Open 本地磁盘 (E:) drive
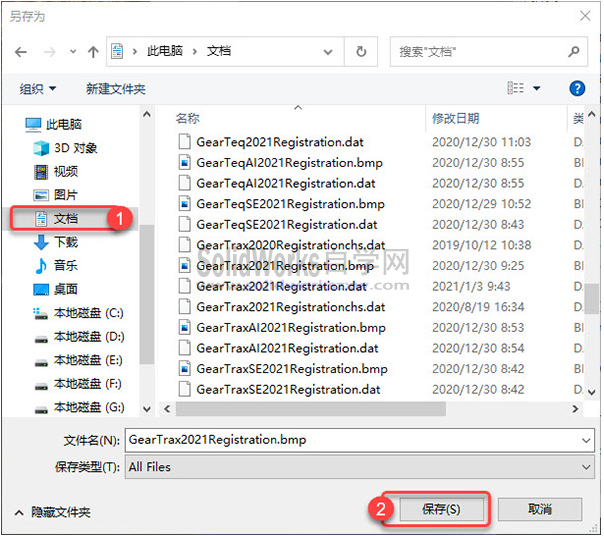This screenshot has height=537, width=604. coord(79,360)
